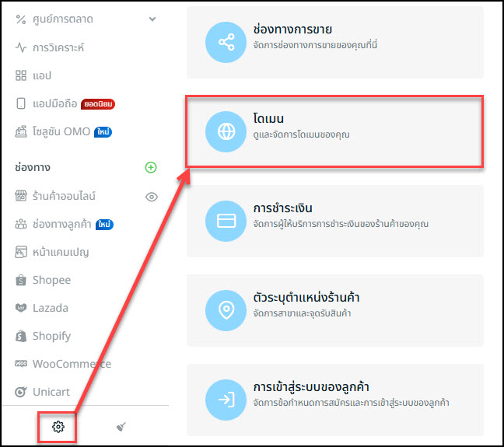Add a new channel with green plus icon
Image resolution: width=504 pixels, height=447 pixels.
[x=151, y=167]
